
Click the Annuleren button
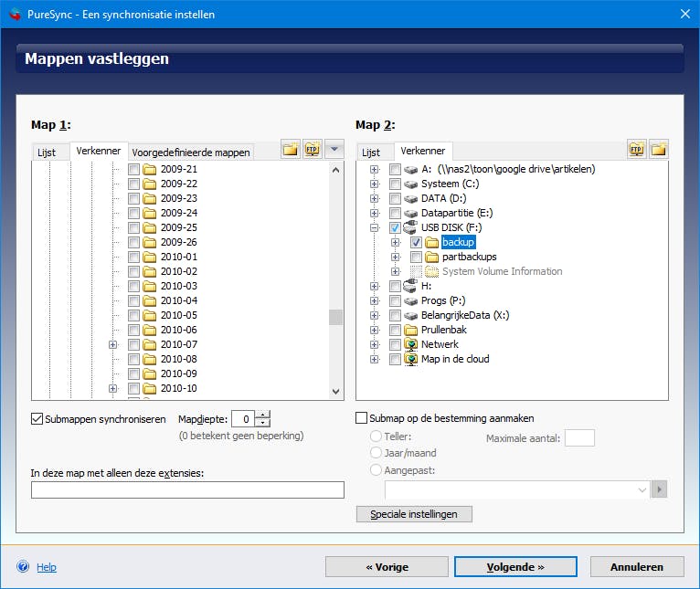point(637,567)
